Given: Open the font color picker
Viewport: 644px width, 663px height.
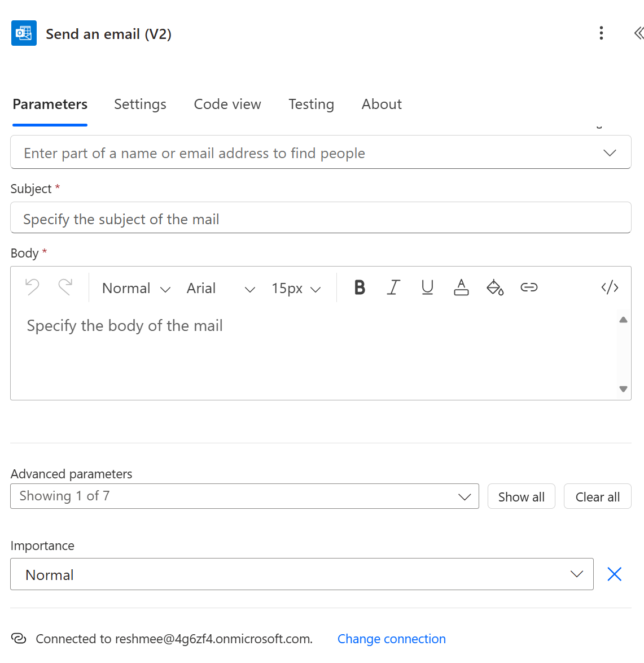Looking at the screenshot, I should coord(461,287).
